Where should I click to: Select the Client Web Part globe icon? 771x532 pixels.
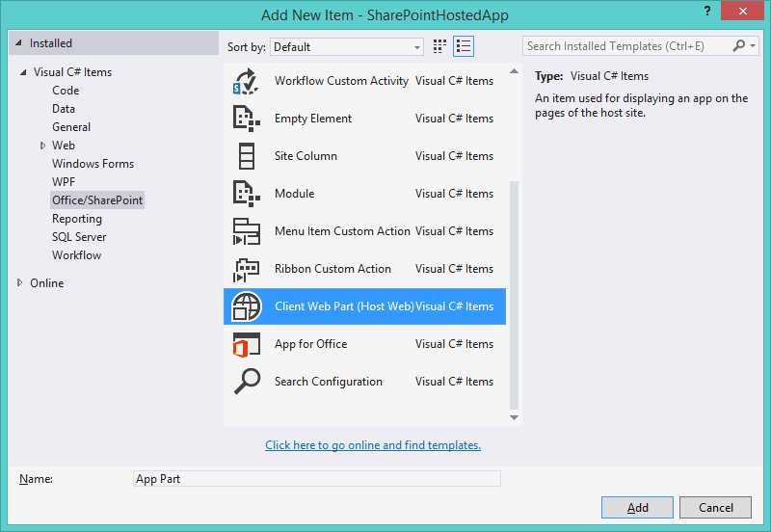[246, 306]
